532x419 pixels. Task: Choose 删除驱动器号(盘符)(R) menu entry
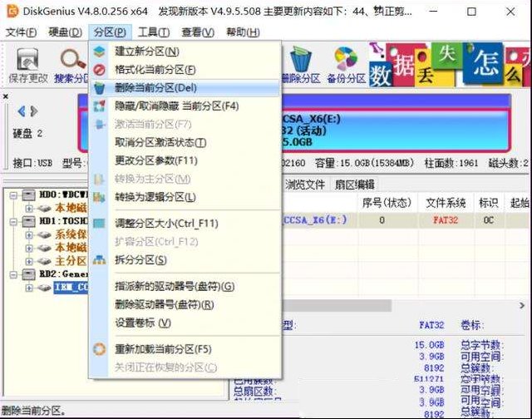pos(185,304)
